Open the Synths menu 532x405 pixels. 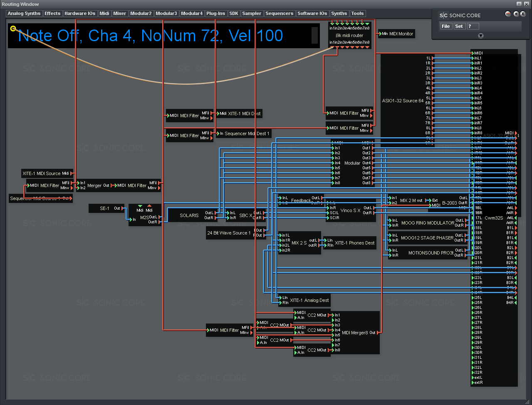[x=339, y=13]
